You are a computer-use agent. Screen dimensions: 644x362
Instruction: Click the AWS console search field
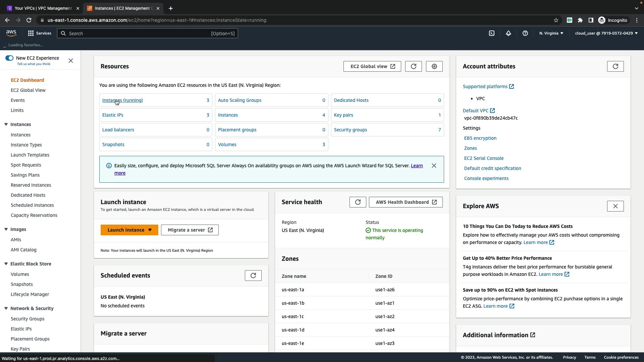pyautogui.click(x=138, y=33)
